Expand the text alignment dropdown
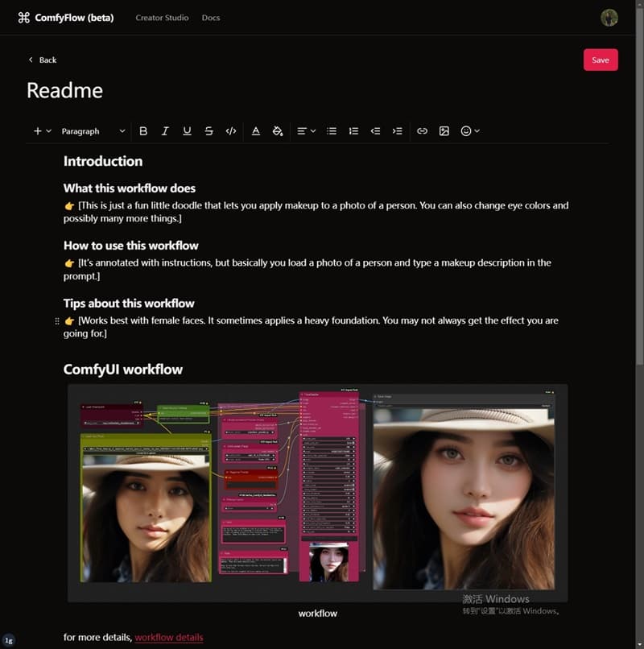Viewport: 644px width, 649px height. pyautogui.click(x=306, y=131)
